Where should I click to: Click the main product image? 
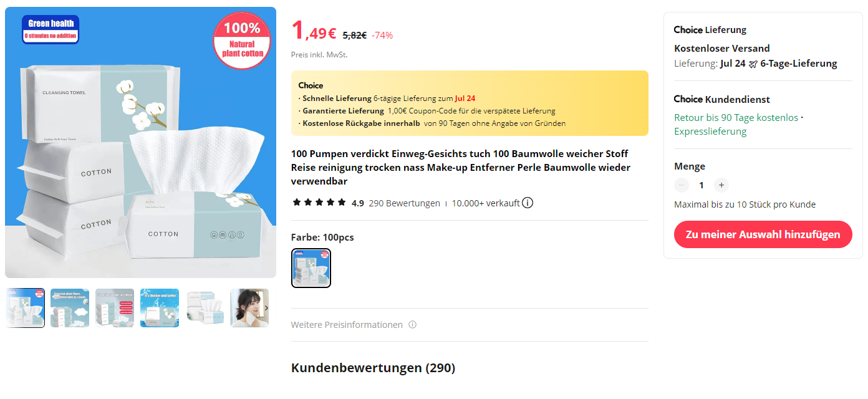(x=140, y=142)
